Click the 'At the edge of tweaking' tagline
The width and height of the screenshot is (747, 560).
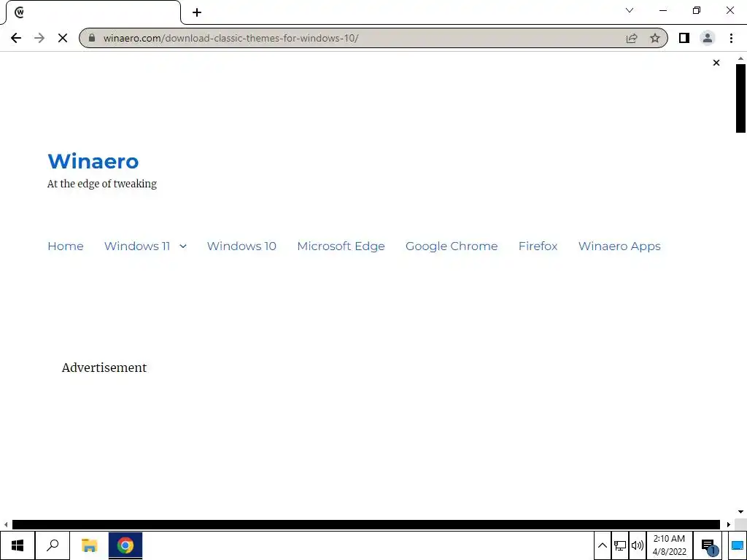point(102,184)
